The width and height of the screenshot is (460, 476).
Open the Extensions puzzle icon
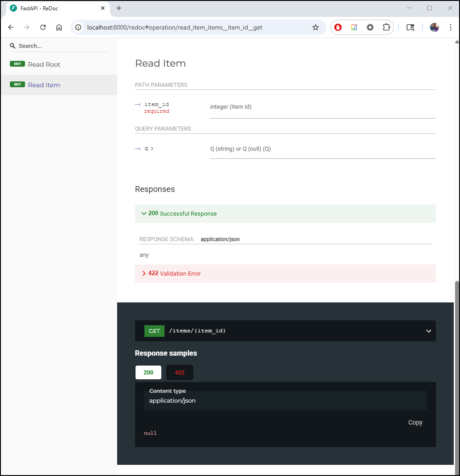coord(386,27)
